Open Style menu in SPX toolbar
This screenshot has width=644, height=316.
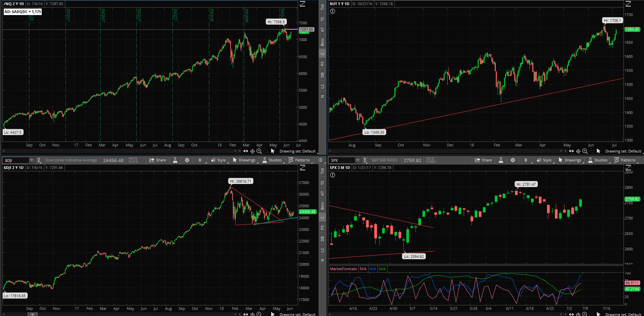click(x=544, y=160)
